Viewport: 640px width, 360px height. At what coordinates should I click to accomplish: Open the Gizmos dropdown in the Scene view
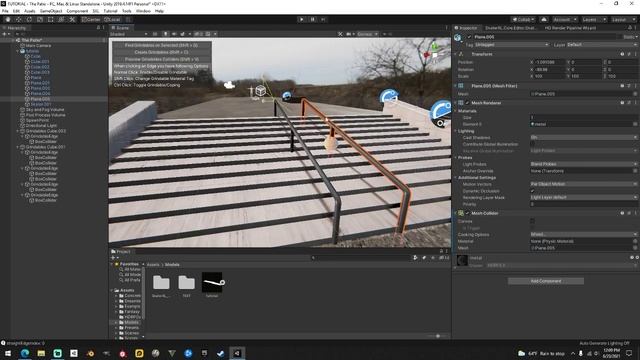[x=367, y=34]
